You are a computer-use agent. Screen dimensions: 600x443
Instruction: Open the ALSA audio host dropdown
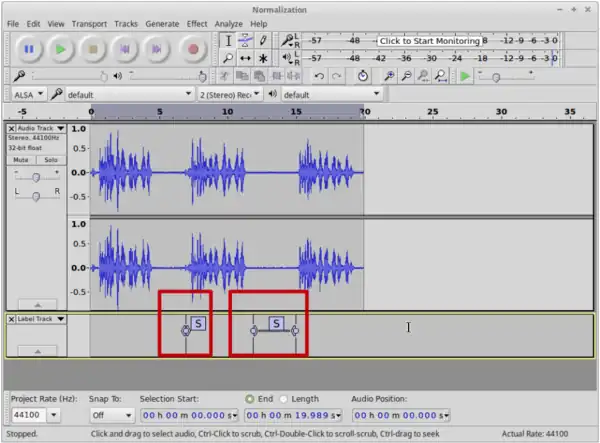pos(27,95)
